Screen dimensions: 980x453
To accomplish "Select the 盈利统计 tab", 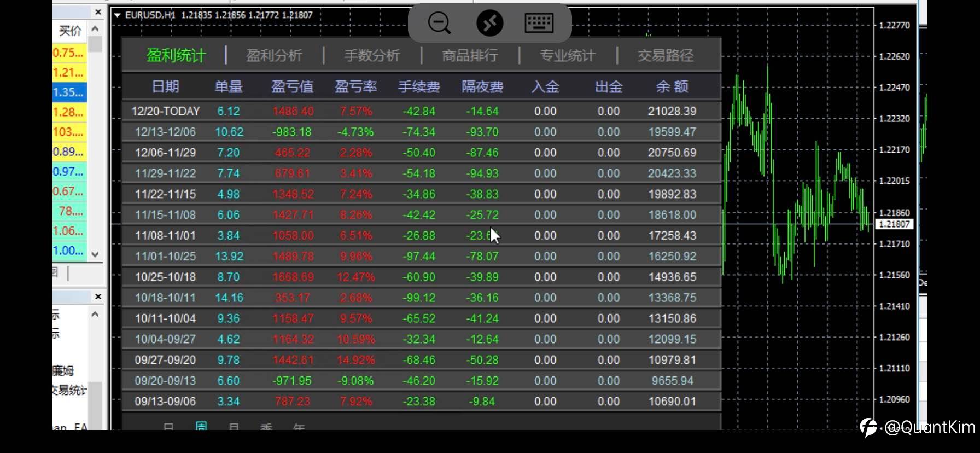I will tap(176, 55).
